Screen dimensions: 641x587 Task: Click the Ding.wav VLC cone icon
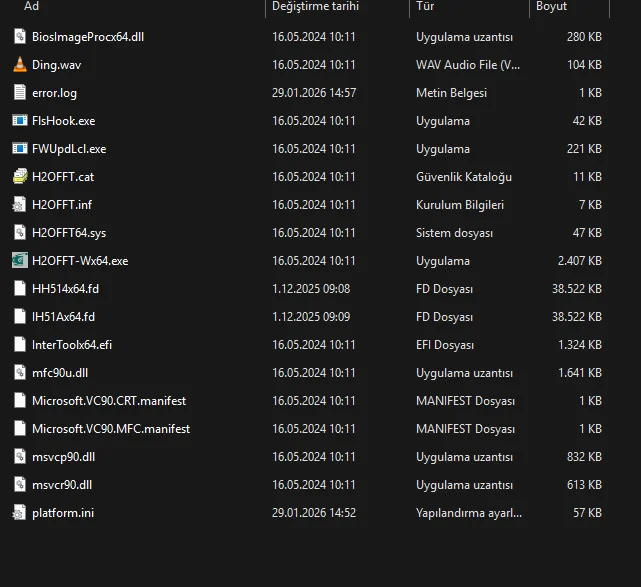tap(20, 65)
